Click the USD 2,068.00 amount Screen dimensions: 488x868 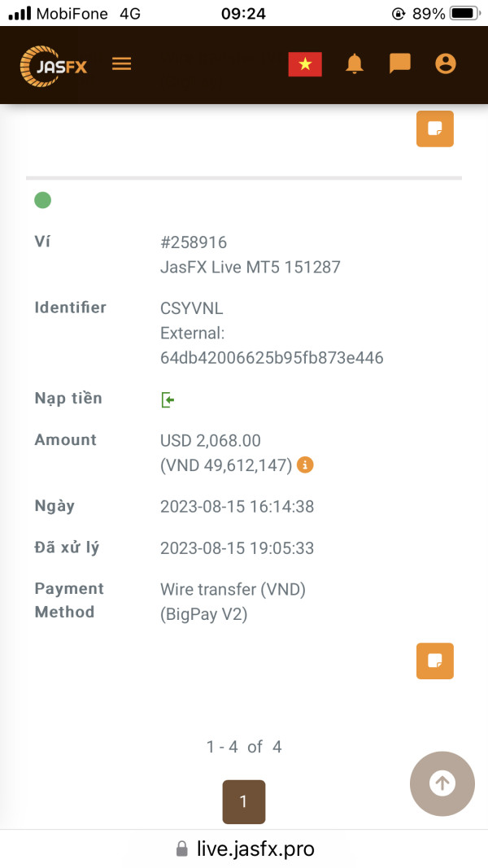(211, 441)
